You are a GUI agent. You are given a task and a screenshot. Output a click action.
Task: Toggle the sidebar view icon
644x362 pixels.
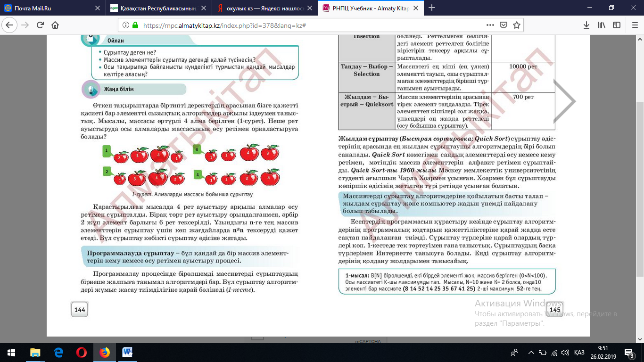[616, 25]
